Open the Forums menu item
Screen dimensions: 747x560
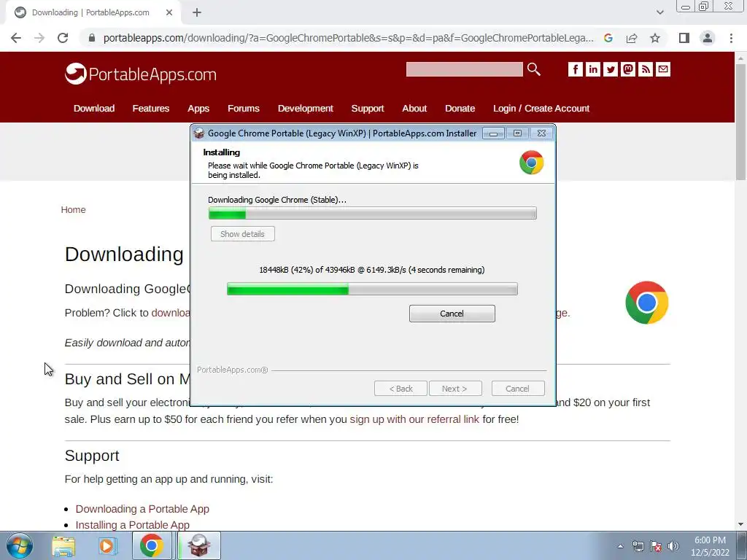click(244, 109)
